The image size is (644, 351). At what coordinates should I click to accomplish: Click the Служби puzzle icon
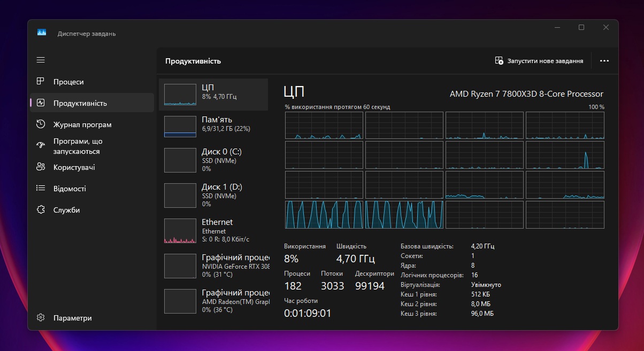pos(41,209)
